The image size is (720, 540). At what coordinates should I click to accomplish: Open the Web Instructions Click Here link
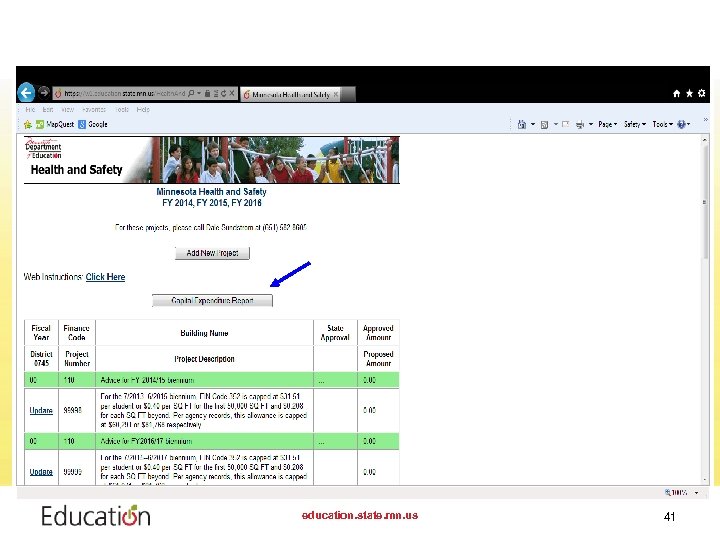point(105,277)
